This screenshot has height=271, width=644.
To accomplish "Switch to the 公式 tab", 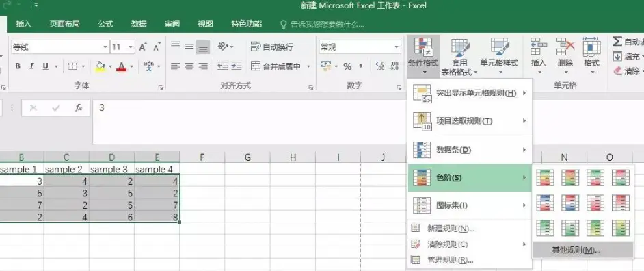I will 105,24.
